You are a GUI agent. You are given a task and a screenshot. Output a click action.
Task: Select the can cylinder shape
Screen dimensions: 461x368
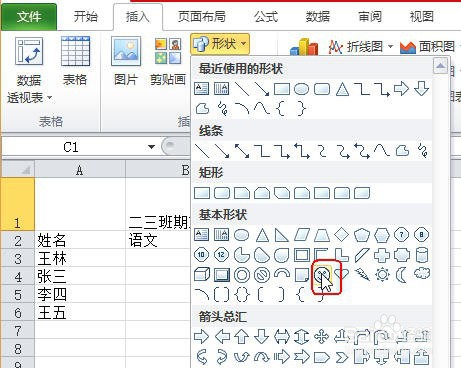click(x=422, y=255)
